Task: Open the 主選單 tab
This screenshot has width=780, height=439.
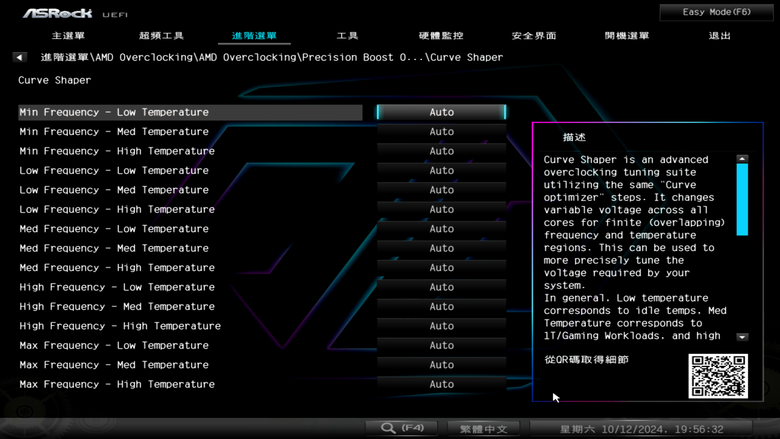Action: pos(68,36)
